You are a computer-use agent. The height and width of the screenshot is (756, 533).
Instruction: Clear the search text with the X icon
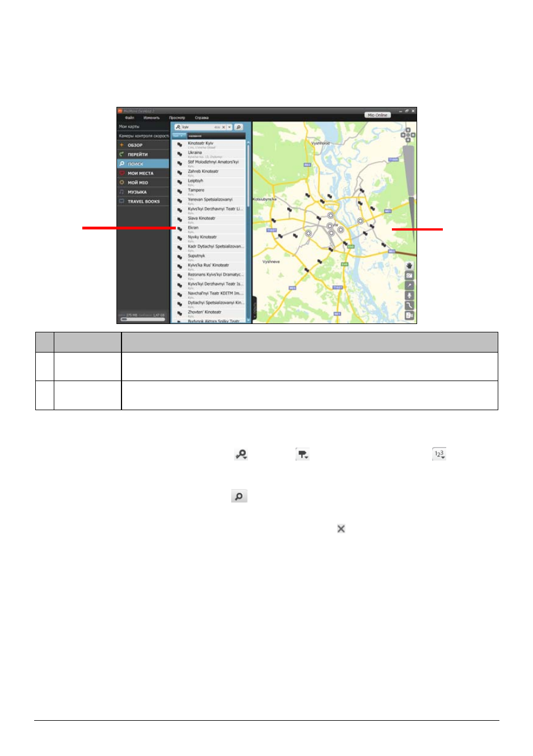click(223, 127)
